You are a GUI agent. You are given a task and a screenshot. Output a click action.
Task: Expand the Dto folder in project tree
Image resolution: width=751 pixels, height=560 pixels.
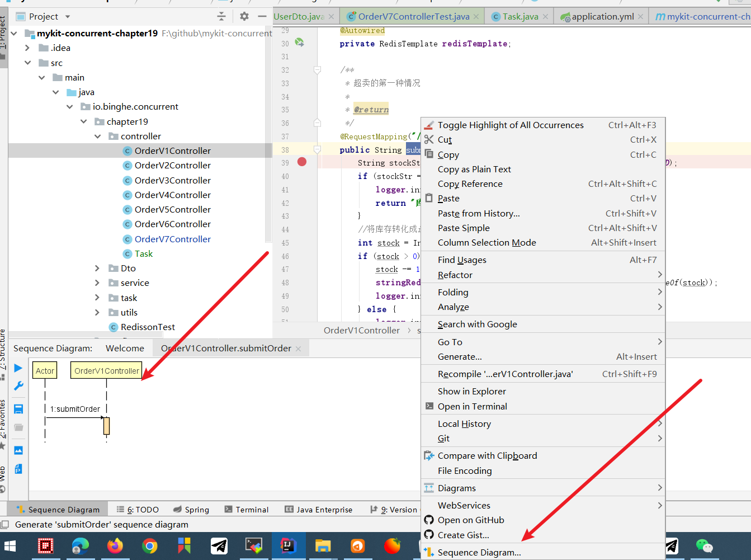click(x=97, y=269)
